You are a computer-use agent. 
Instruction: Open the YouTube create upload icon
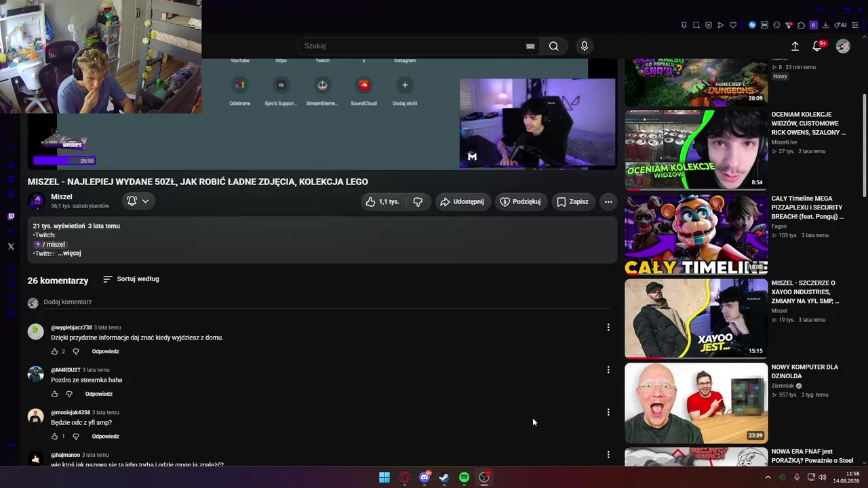point(795,46)
